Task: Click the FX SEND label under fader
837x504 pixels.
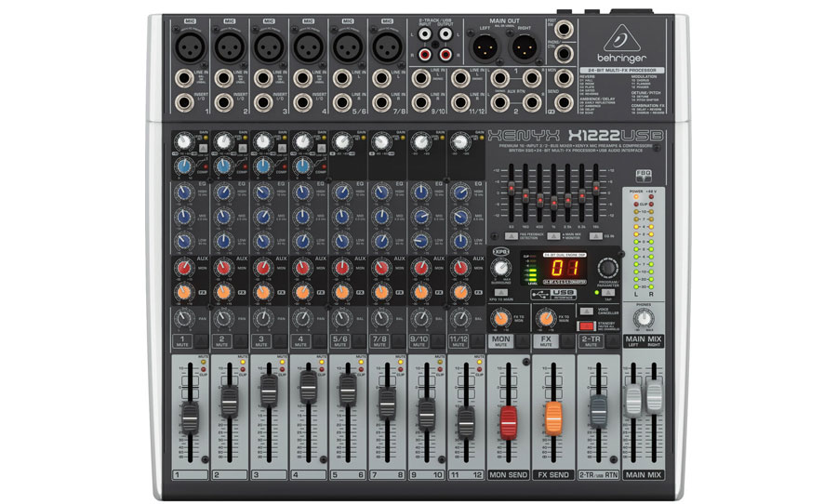Action: coord(553,474)
